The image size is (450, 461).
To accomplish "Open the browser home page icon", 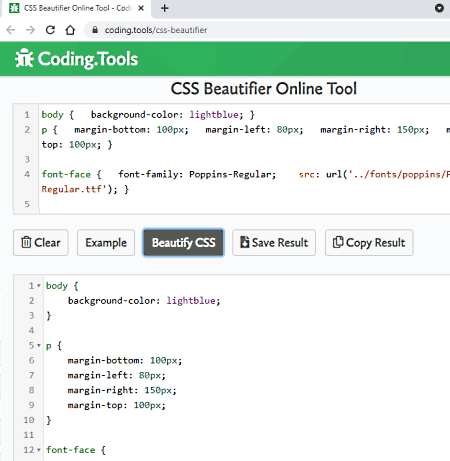I will tap(70, 30).
